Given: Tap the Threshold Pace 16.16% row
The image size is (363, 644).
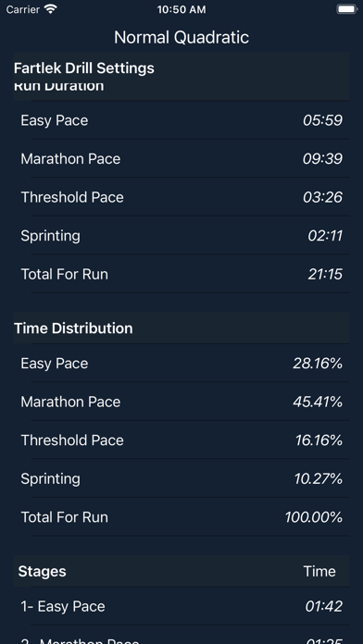Looking at the screenshot, I should point(181,440).
